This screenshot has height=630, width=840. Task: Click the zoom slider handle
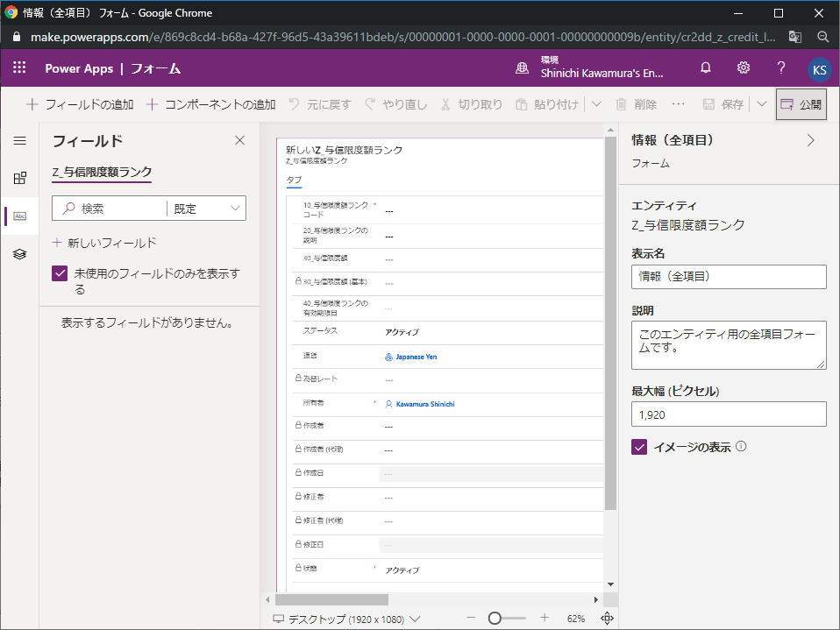(x=495, y=619)
